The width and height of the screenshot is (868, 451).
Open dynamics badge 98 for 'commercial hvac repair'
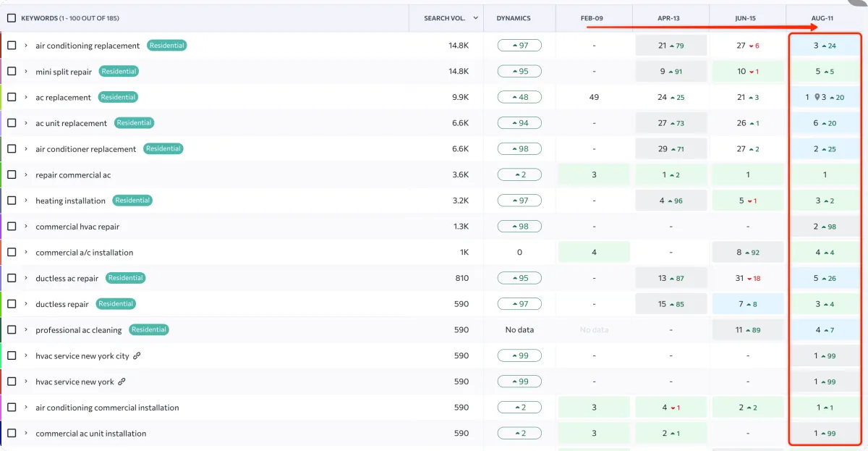point(519,227)
